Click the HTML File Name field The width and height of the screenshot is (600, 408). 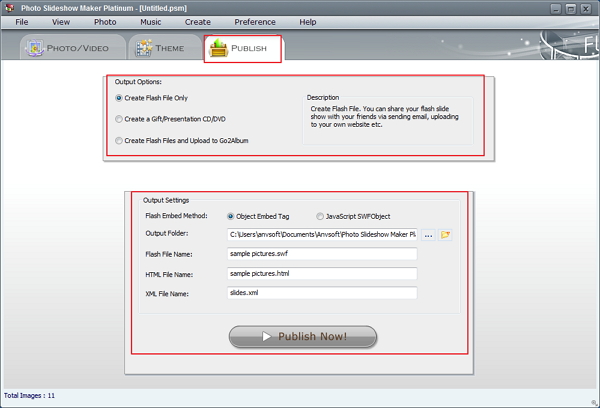[x=322, y=274]
